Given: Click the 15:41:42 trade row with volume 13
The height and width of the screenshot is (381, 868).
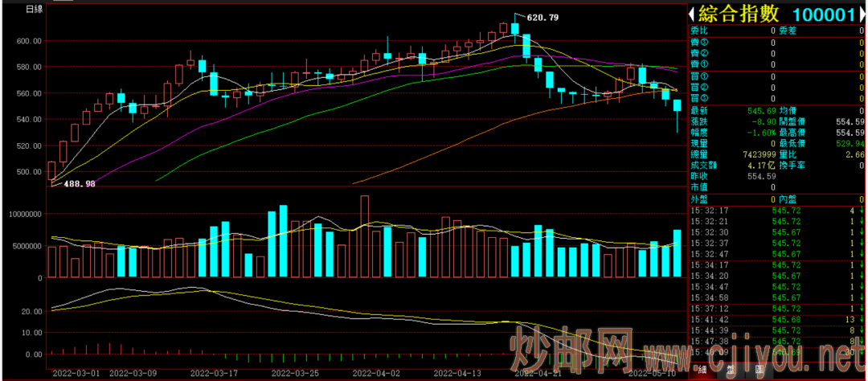Looking at the screenshot, I should [709, 319].
